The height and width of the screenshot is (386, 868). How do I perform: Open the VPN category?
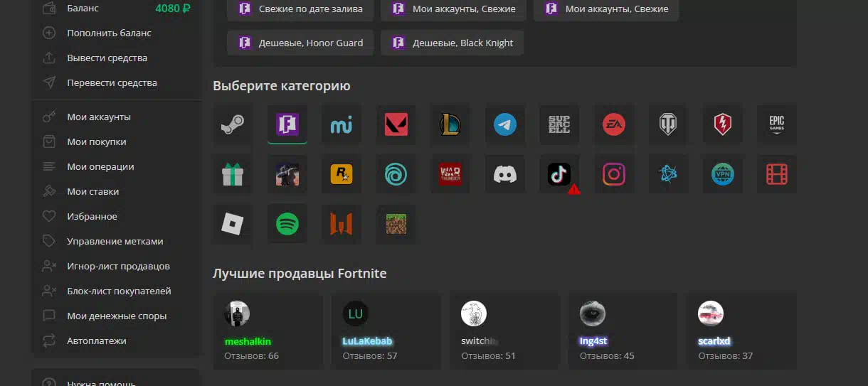(x=723, y=174)
